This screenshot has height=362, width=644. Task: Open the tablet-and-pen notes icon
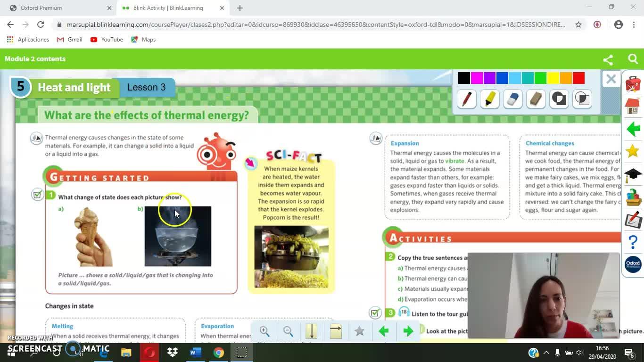pos(633,220)
